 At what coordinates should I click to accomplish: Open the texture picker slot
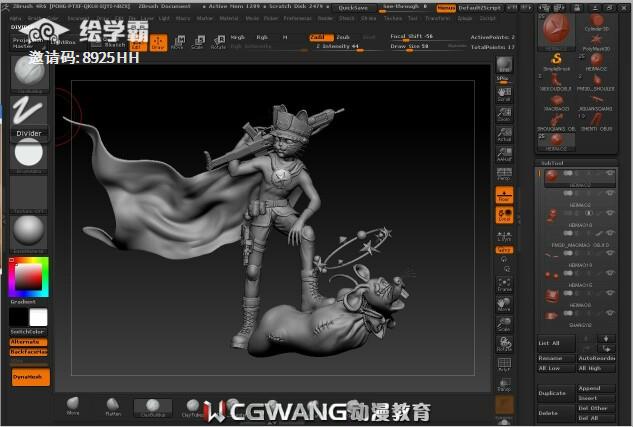pyautogui.click(x=29, y=194)
